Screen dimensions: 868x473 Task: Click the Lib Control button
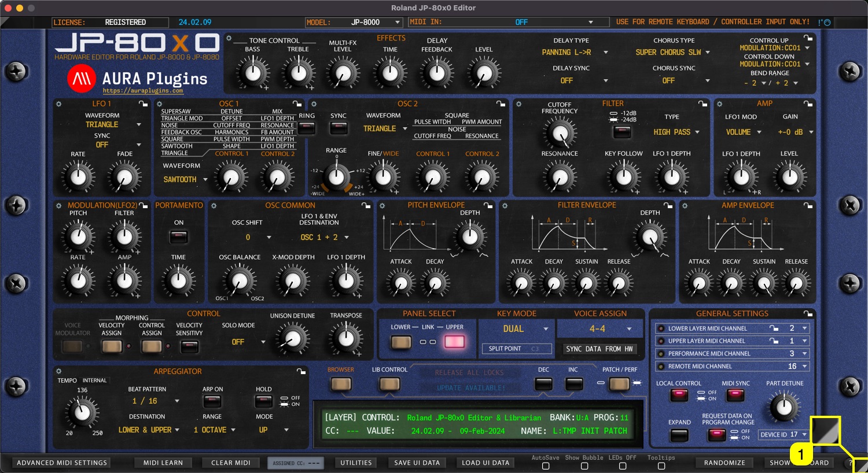389,384
